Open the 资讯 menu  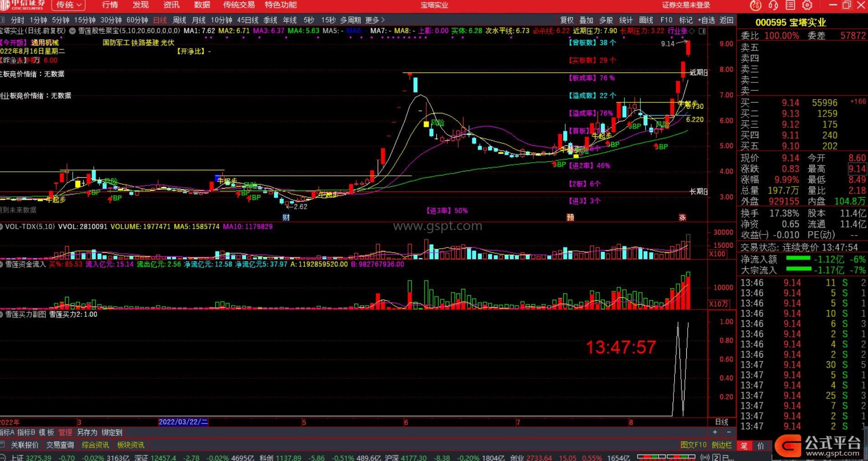(x=171, y=5)
